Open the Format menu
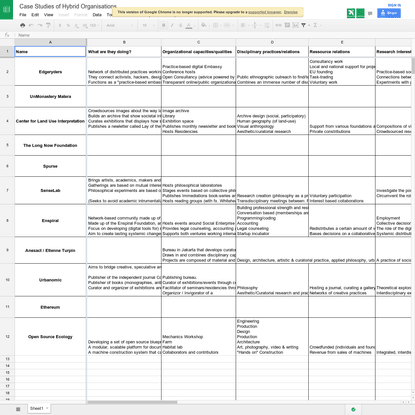The width and height of the screenshot is (415, 415). click(80, 15)
